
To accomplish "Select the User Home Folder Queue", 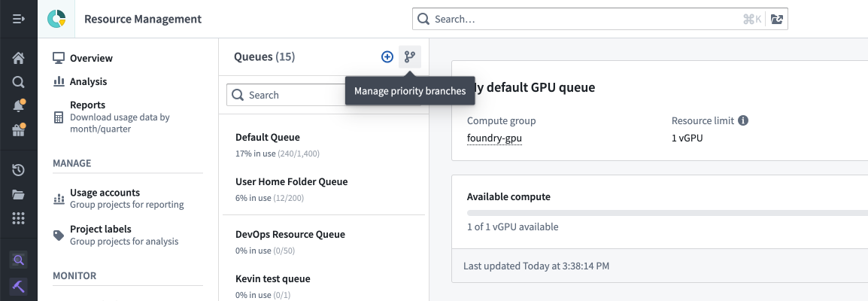I will click(324, 189).
